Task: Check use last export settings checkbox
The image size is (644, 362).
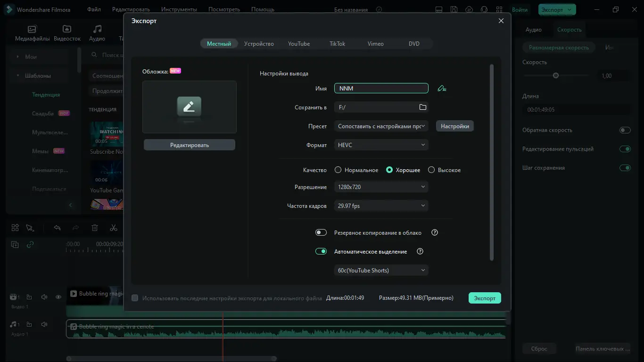Action: pos(135,298)
